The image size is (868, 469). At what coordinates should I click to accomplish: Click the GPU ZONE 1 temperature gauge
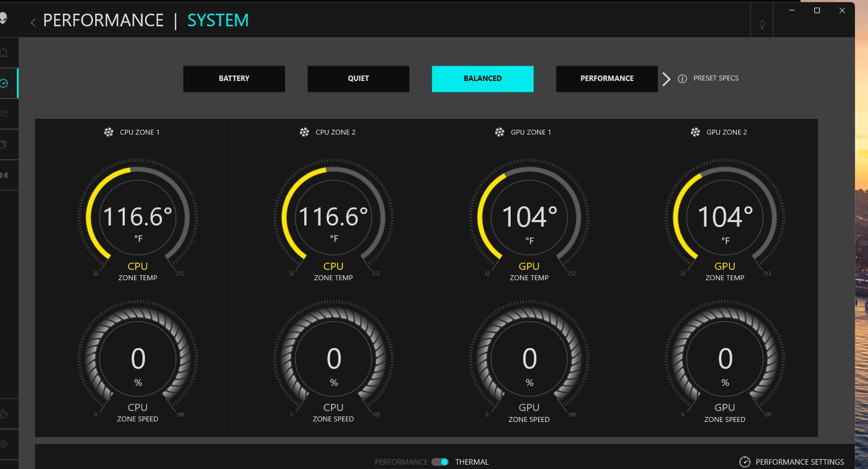529,218
